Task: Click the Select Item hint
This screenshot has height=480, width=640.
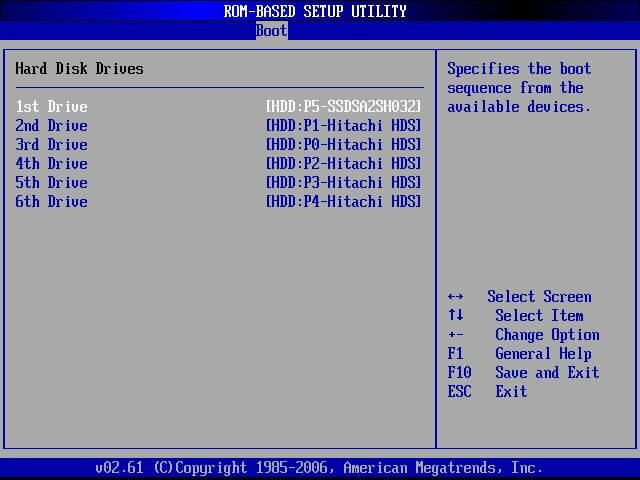Action: click(x=539, y=316)
